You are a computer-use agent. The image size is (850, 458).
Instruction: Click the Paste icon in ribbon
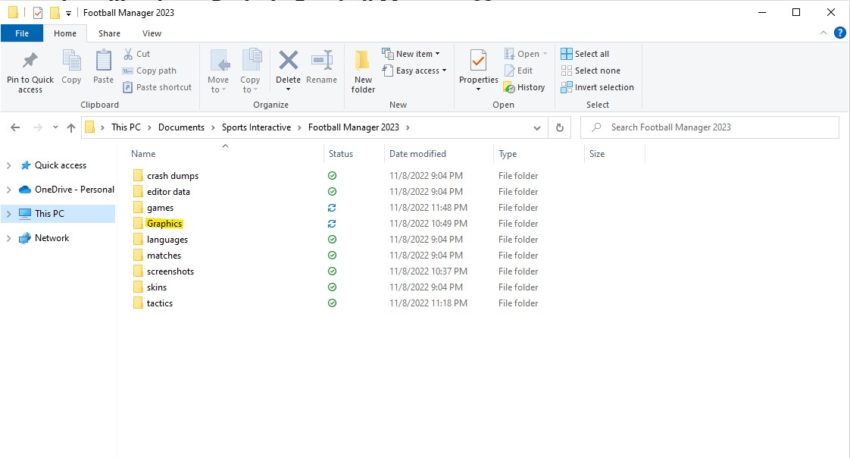click(x=103, y=61)
